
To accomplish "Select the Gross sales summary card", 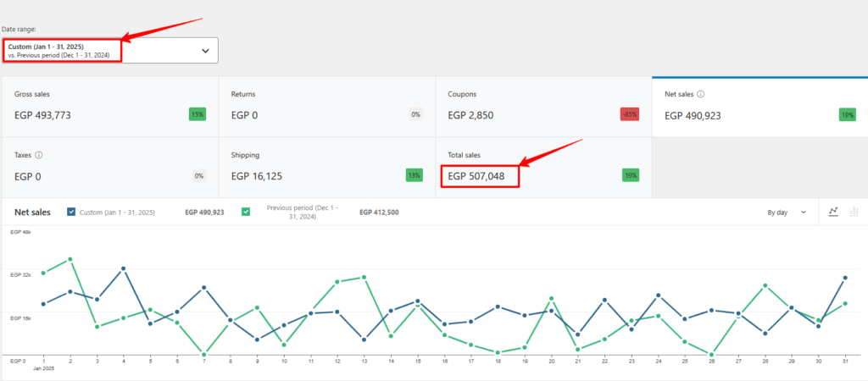I will (x=110, y=107).
